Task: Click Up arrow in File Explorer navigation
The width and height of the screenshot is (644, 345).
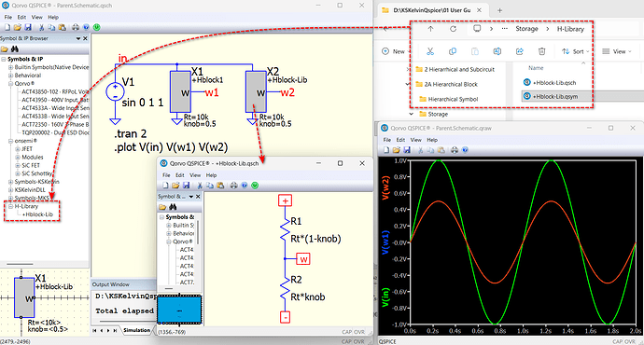Action: [x=430, y=29]
